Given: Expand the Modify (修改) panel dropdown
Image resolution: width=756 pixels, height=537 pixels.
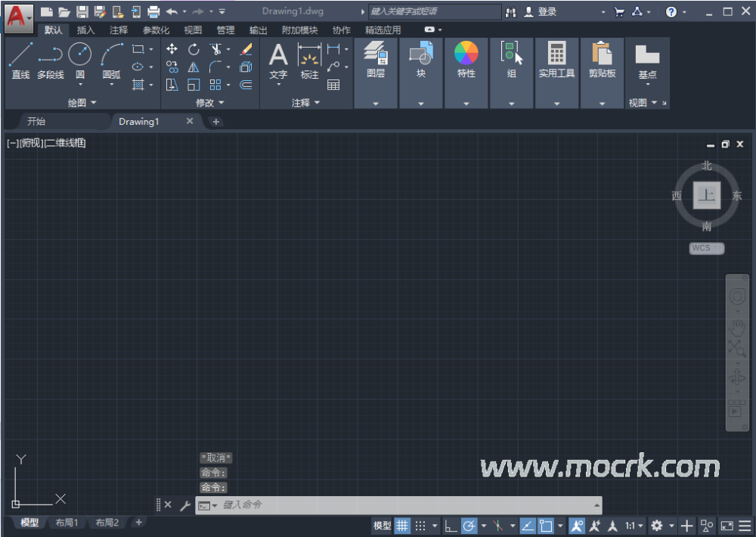Looking at the screenshot, I should (210, 103).
